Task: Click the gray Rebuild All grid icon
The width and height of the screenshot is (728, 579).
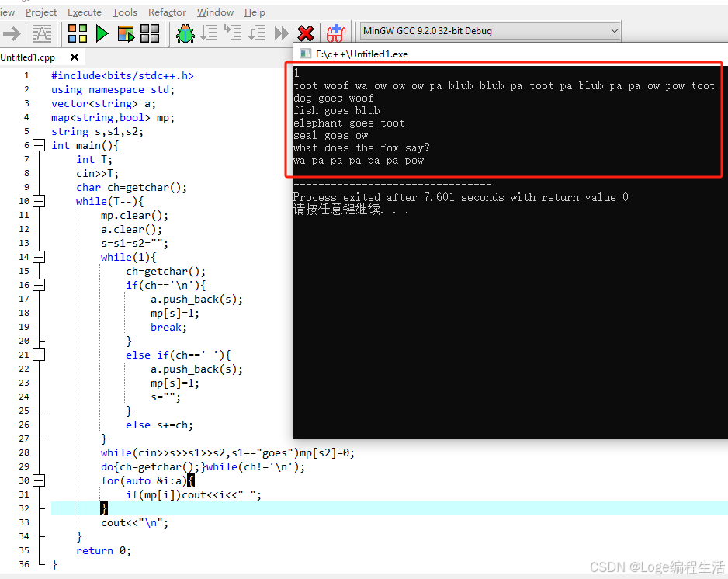Action: point(150,33)
